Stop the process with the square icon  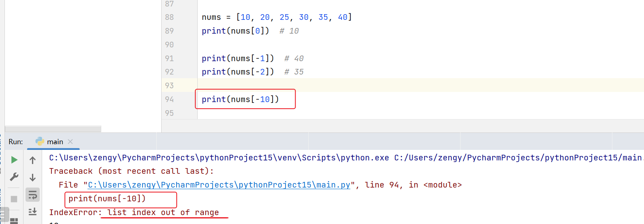click(x=14, y=199)
